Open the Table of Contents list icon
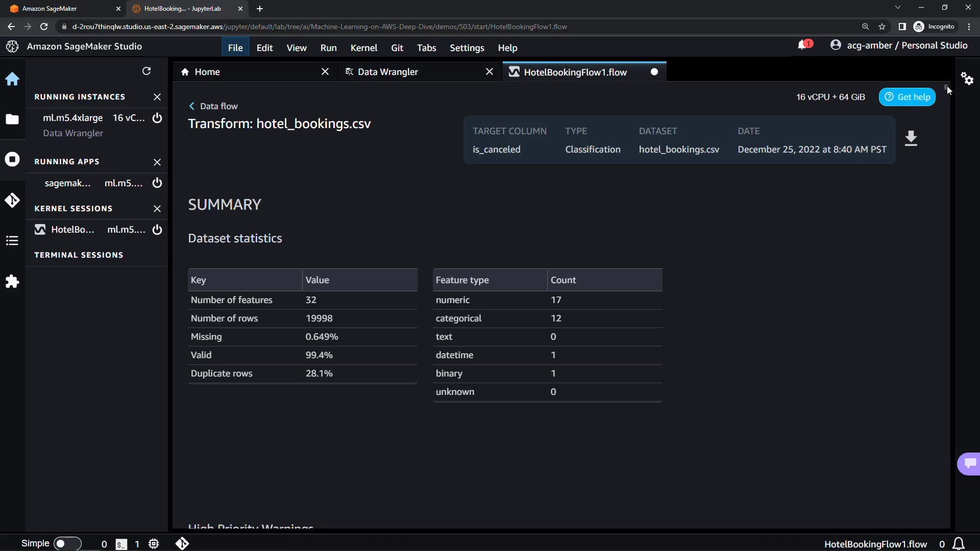The image size is (980, 551). point(12,241)
